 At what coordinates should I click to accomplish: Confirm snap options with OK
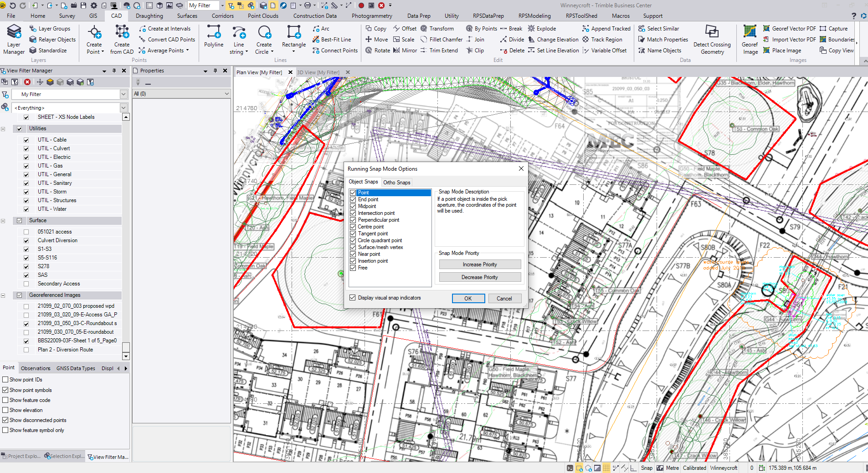[468, 299]
